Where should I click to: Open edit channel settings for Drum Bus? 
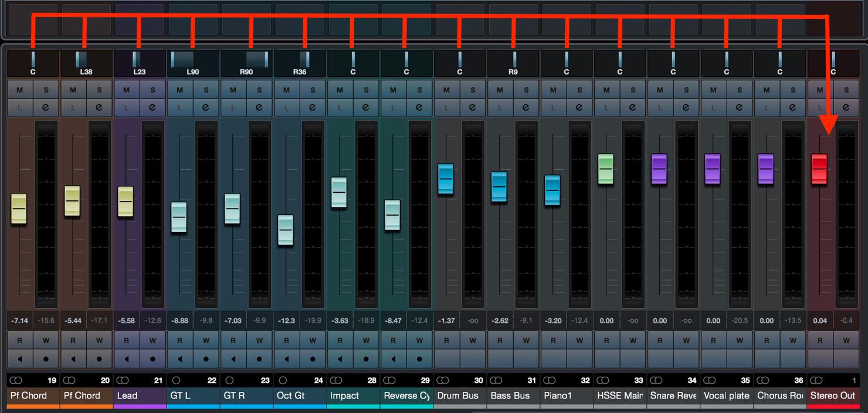(473, 108)
